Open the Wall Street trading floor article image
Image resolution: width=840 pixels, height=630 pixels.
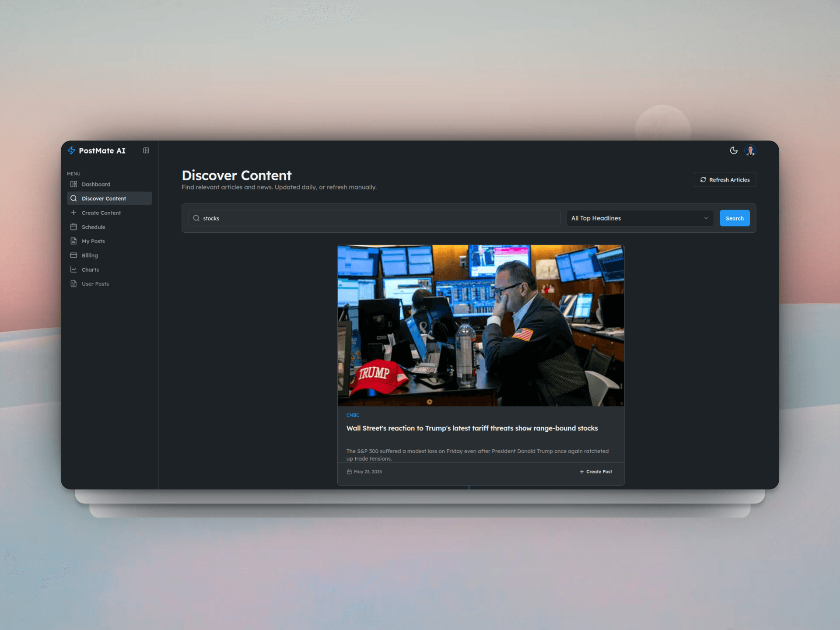tap(481, 325)
